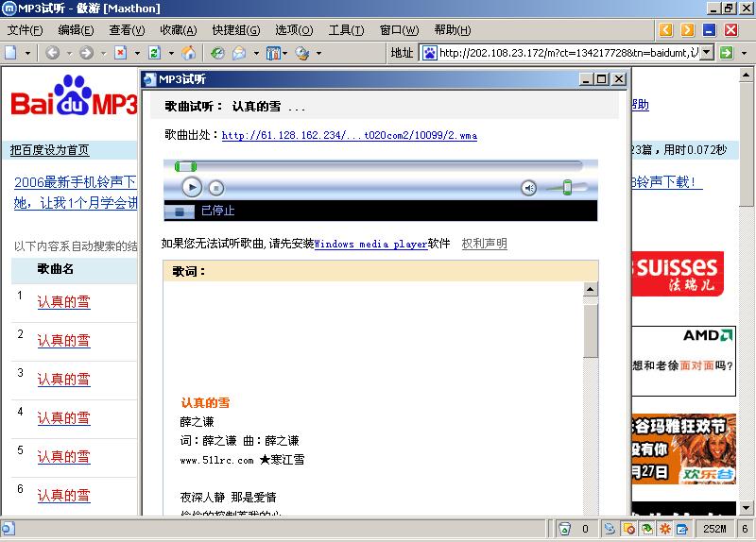
Task: Open song result number 1 认真的雪
Action: click(63, 302)
